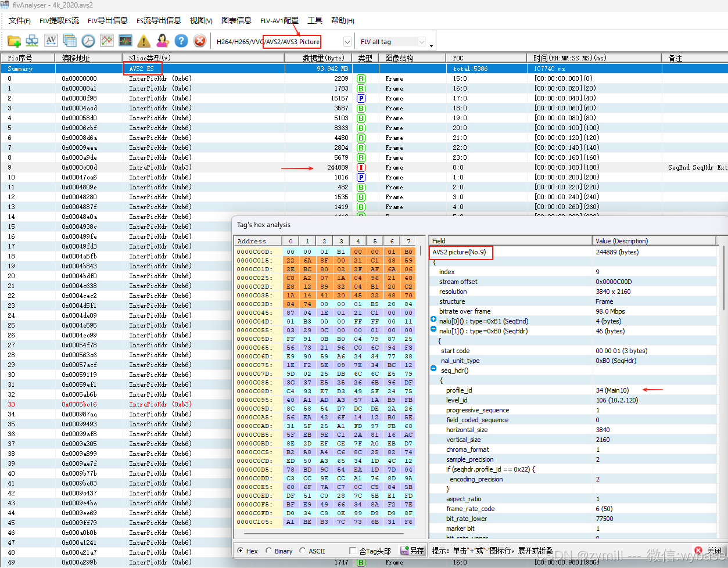728x568 pixels.
Task: Open the FLV-AV1配置 menu
Action: tap(279, 20)
